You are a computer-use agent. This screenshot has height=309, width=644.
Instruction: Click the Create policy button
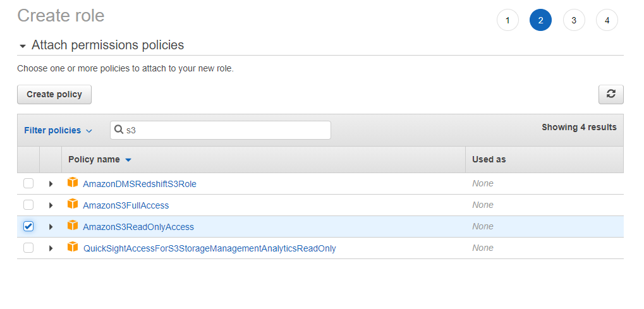(x=54, y=94)
